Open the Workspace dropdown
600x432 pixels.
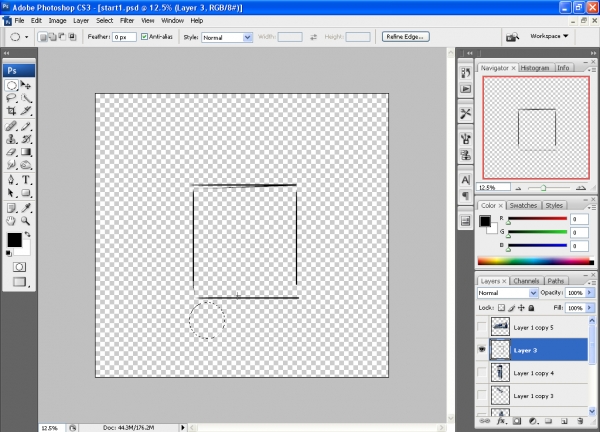coord(549,36)
